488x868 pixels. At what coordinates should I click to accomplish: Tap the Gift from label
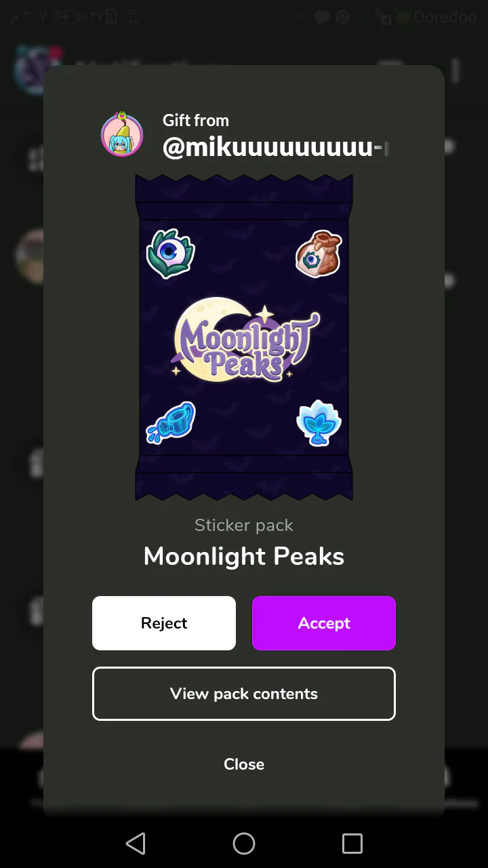pos(196,121)
